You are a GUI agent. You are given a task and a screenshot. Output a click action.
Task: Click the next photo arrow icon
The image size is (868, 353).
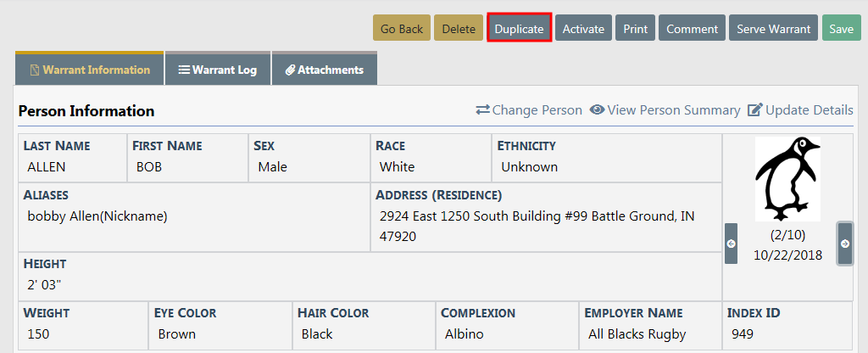(845, 244)
